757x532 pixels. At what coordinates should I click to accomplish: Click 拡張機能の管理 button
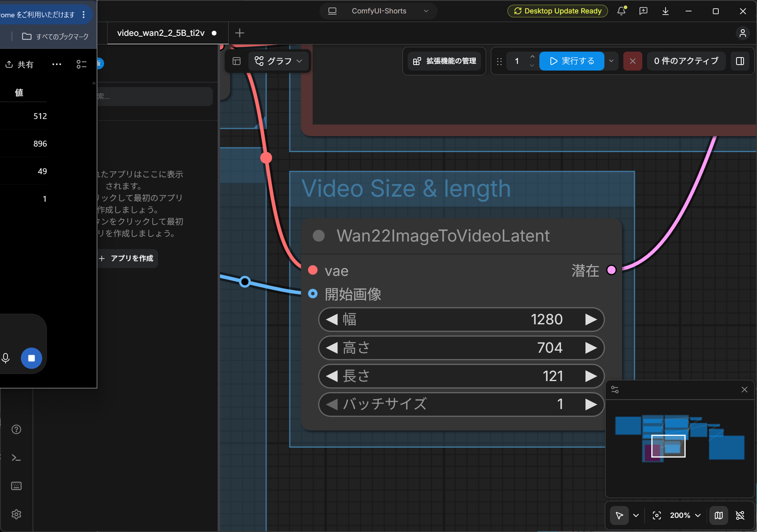click(x=444, y=61)
